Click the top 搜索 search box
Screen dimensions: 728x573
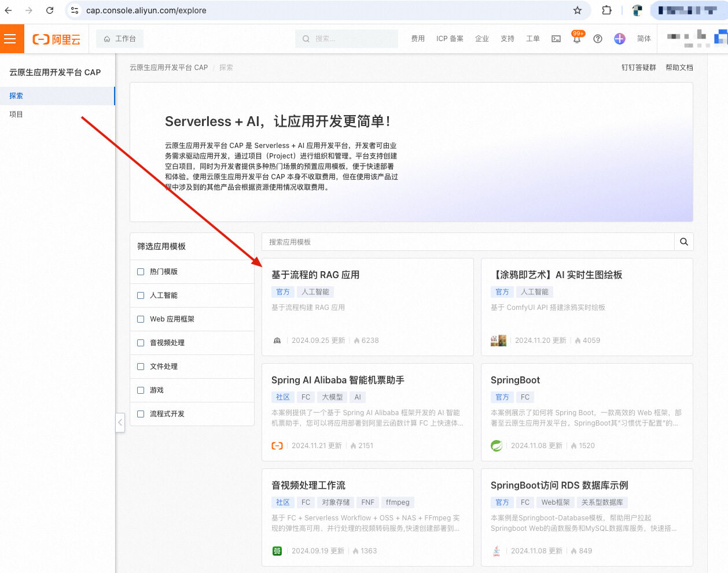347,39
